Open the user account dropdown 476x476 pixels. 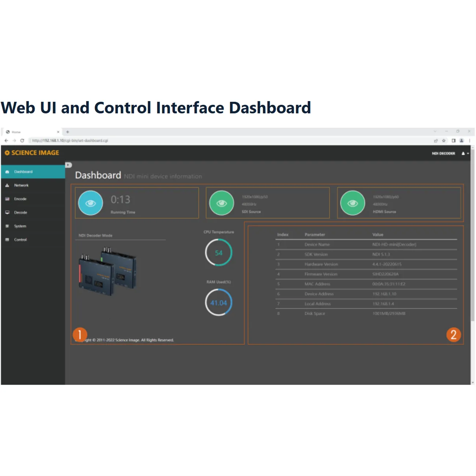tap(465, 153)
